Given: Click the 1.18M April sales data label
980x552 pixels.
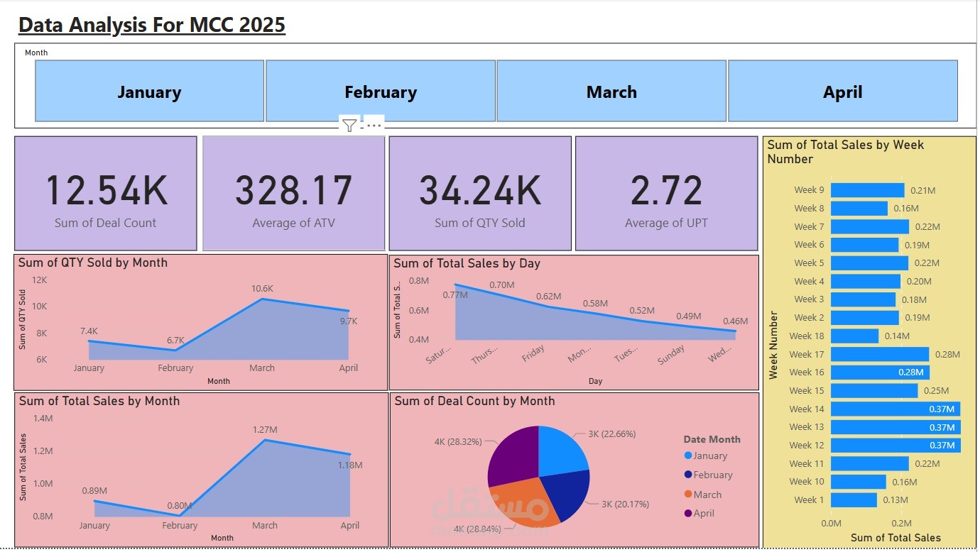Looking at the screenshot, I should coord(350,465).
